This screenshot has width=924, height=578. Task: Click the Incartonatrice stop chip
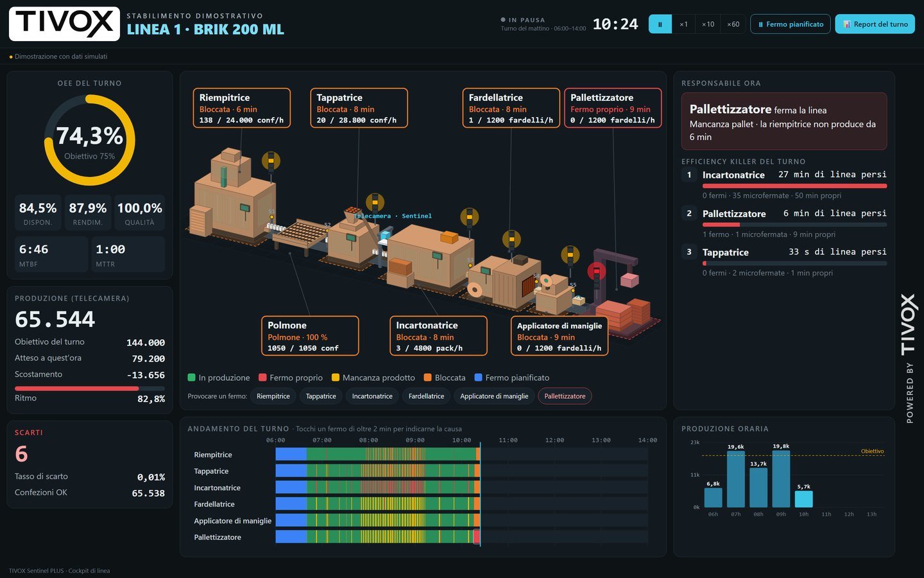(x=372, y=396)
